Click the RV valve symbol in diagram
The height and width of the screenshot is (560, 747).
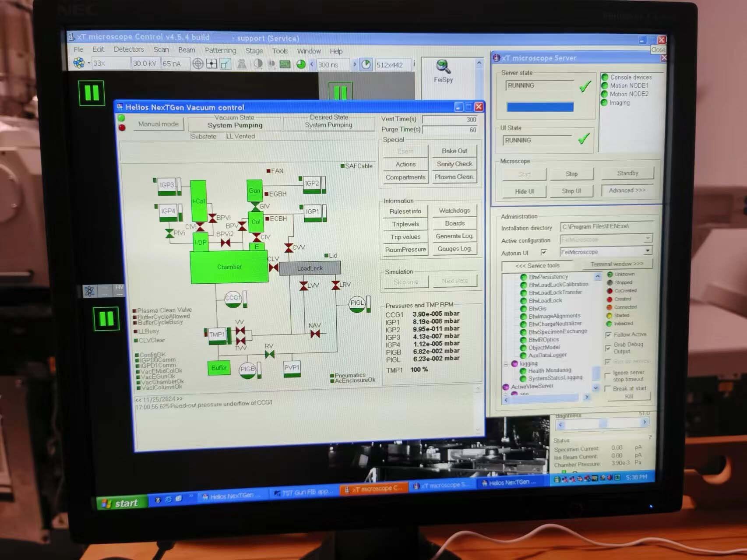click(x=270, y=353)
